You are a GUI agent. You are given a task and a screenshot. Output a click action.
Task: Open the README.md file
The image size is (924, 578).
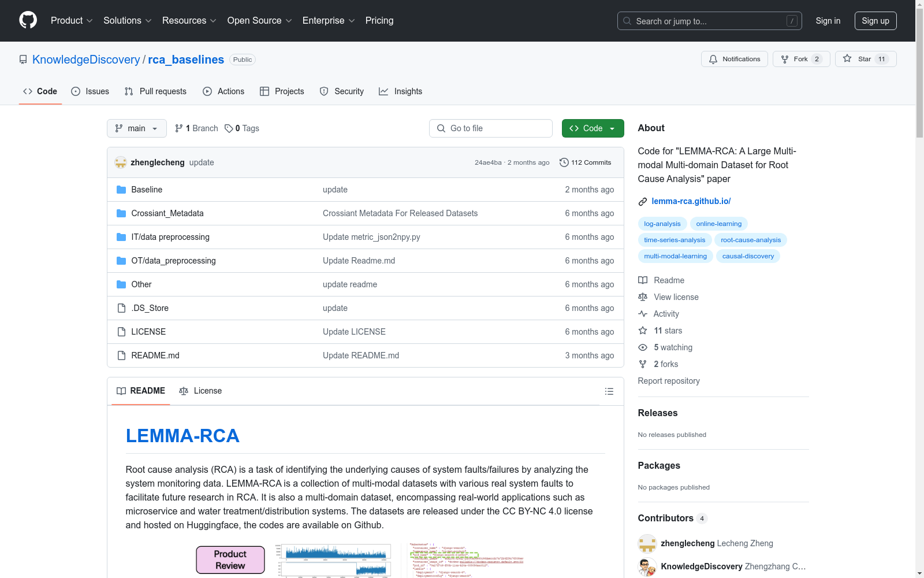coord(155,355)
